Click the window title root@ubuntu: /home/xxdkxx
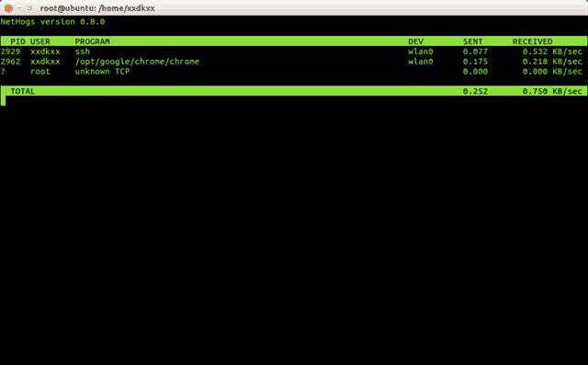Image resolution: width=588 pixels, height=365 pixels. pyautogui.click(x=97, y=8)
